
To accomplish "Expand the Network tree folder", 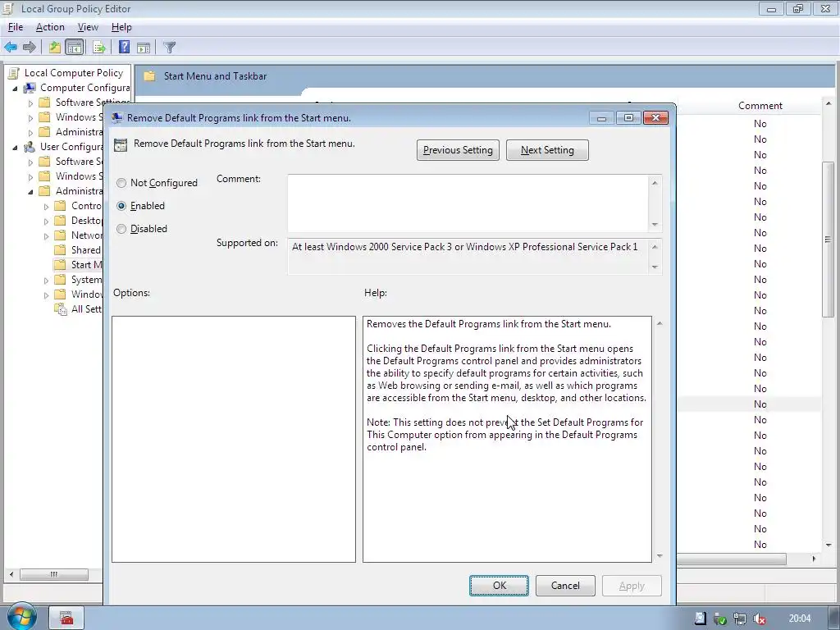I will point(46,235).
